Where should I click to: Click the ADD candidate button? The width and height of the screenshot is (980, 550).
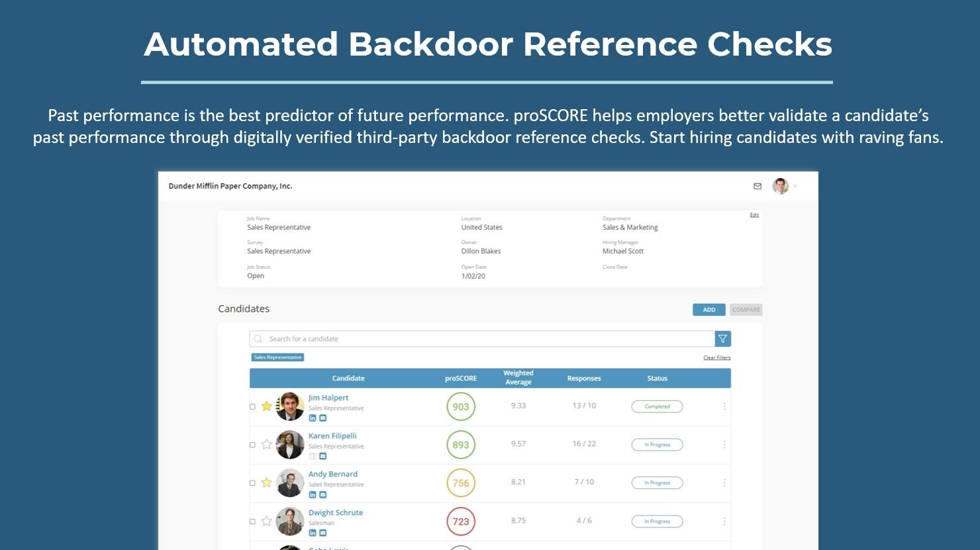click(x=709, y=310)
